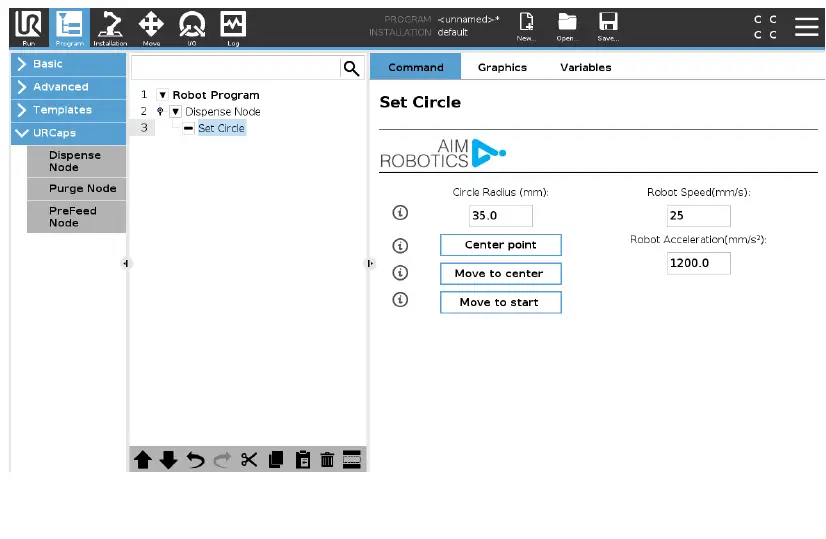Open the Installation tab icon

click(110, 28)
